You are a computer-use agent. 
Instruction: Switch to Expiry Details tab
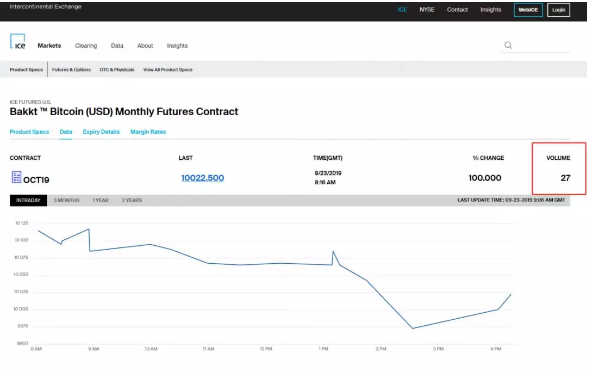[x=101, y=132]
